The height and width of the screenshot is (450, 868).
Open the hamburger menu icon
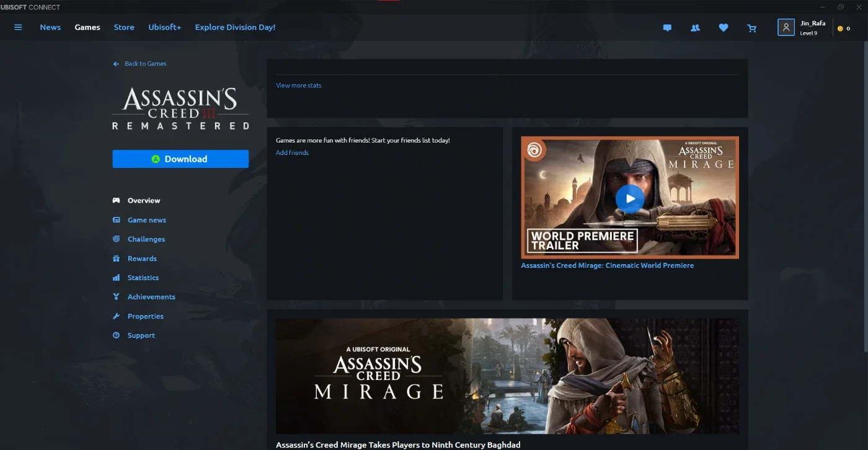pyautogui.click(x=18, y=27)
